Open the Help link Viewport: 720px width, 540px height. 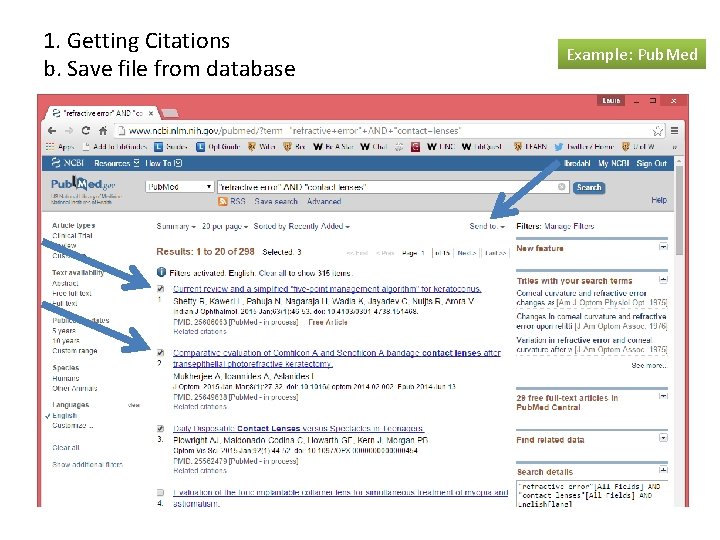[x=659, y=200]
